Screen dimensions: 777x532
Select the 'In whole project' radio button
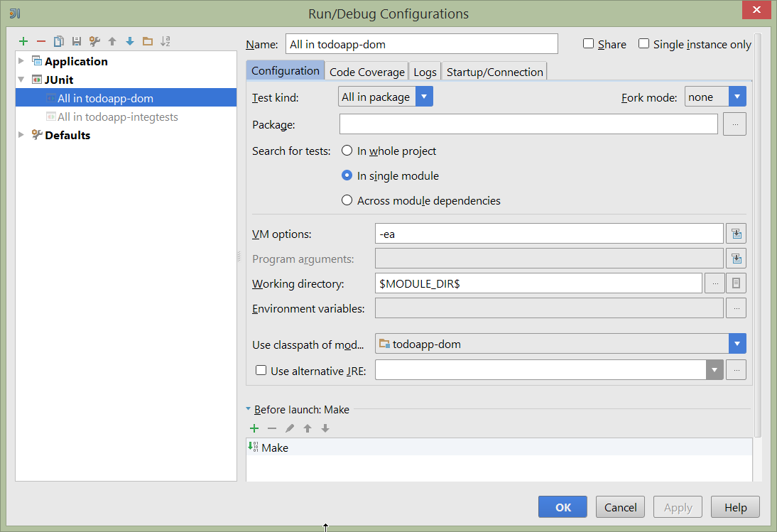coord(347,151)
